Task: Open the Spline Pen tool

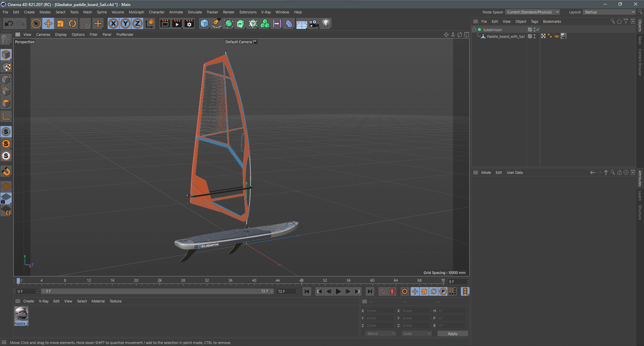Action: tap(217, 23)
